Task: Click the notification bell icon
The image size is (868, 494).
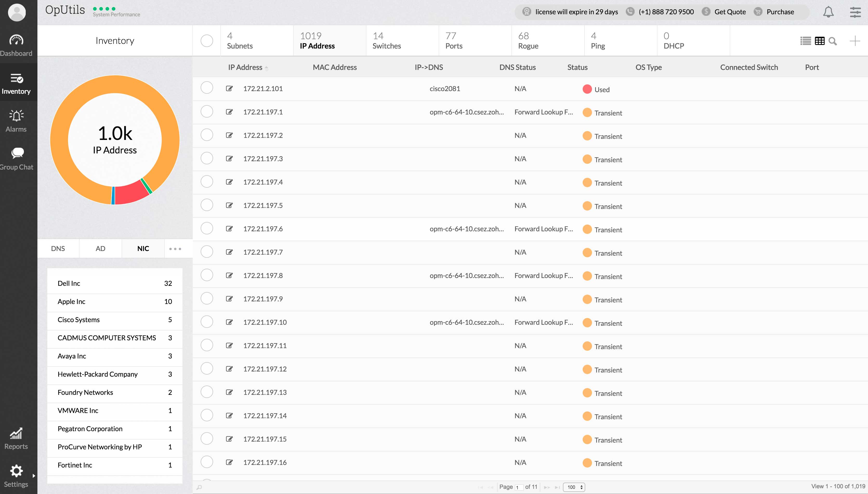Action: click(x=828, y=12)
